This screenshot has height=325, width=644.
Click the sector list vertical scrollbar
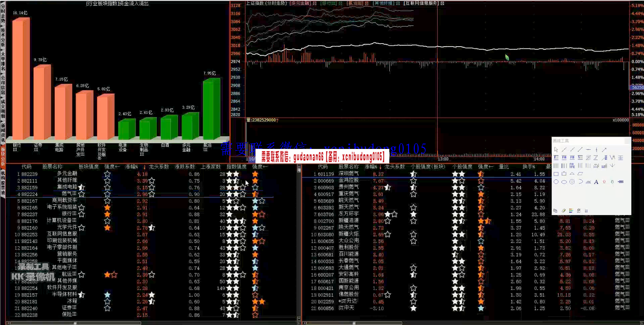click(299, 243)
